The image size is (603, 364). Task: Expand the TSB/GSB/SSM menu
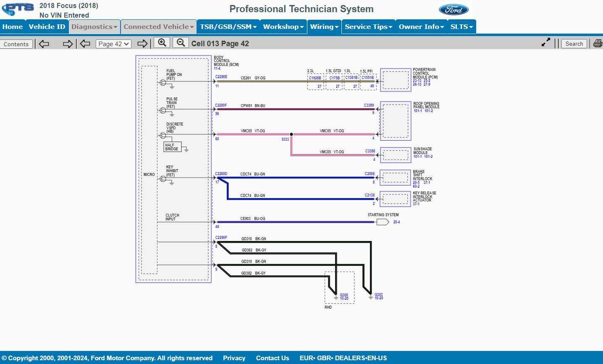[228, 26]
